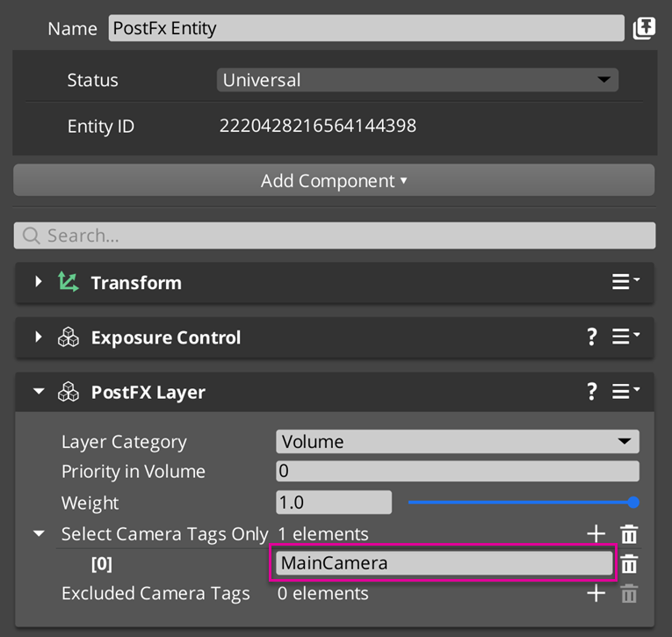Open the Status dropdown showing Universal

click(417, 80)
